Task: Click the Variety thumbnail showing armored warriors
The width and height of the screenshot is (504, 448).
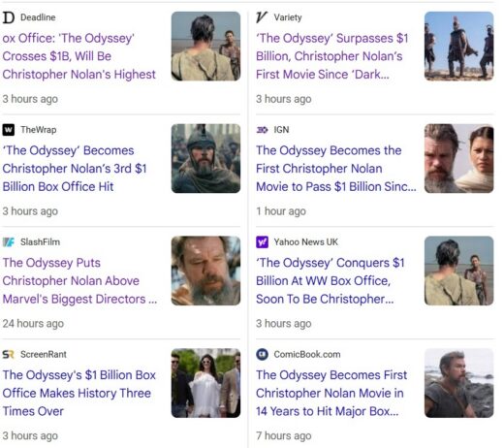Action: pos(459,47)
